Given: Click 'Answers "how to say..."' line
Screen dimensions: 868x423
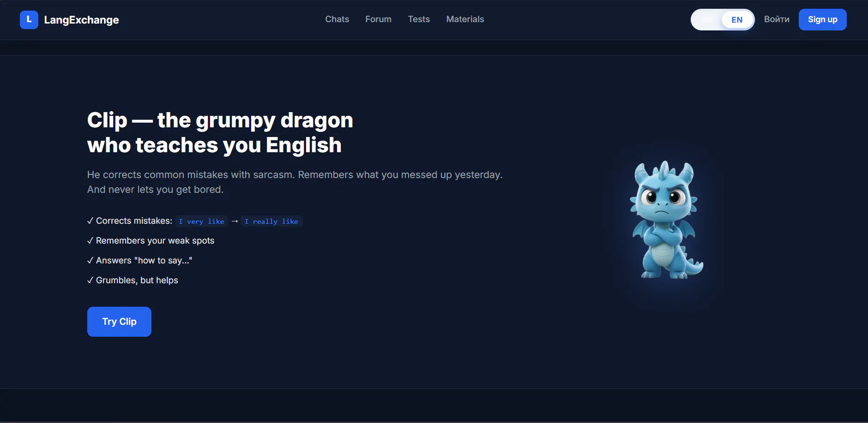Looking at the screenshot, I should [x=139, y=261].
